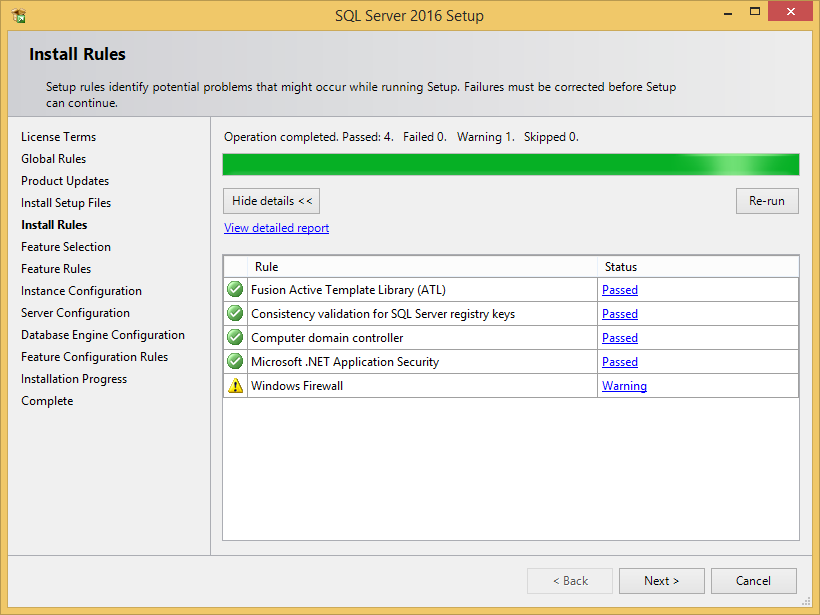Cancel the SQL Server setup
The height and width of the screenshot is (615, 820).
tap(754, 581)
